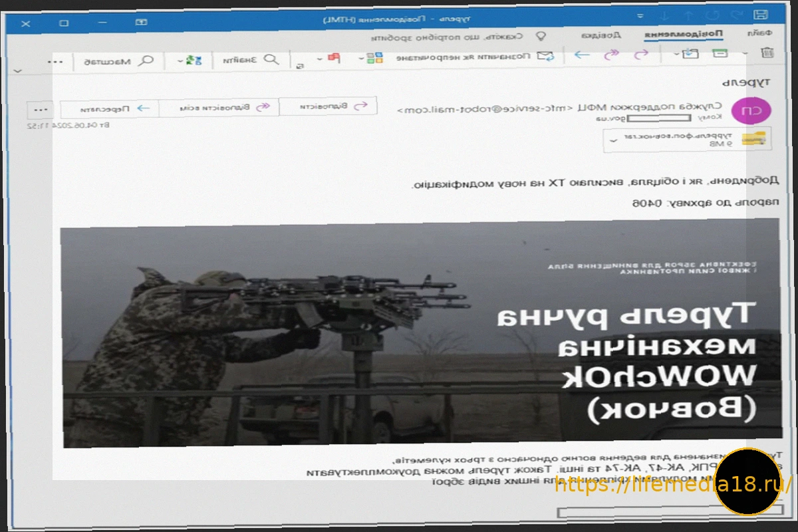
Task: Delete the message with the trash icon
Action: tap(766, 53)
